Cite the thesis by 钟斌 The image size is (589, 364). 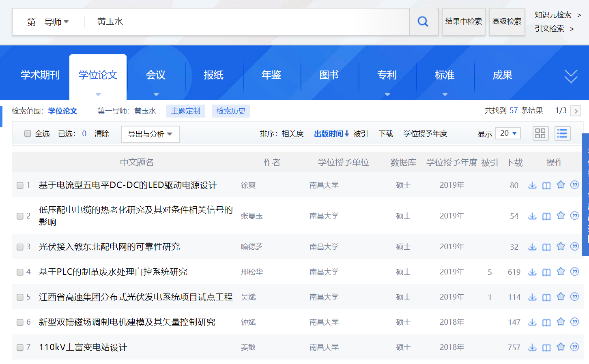pos(574,322)
